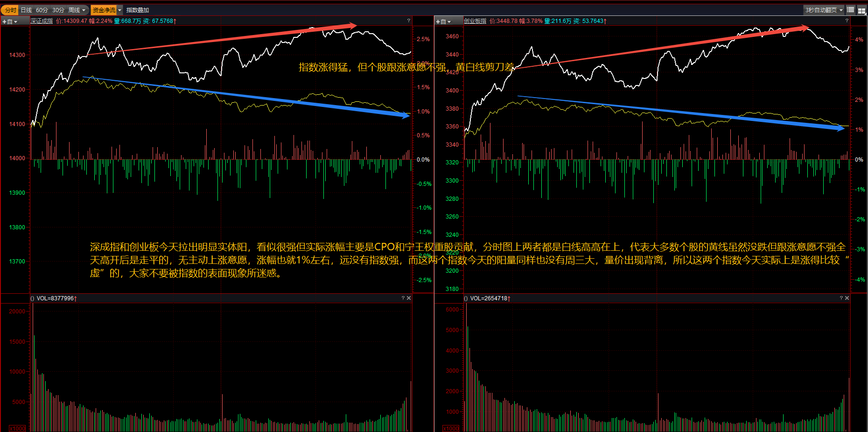The height and width of the screenshot is (432, 868).
Task: Click the parentheses icon beside VOL=2654718
Action: (466, 298)
